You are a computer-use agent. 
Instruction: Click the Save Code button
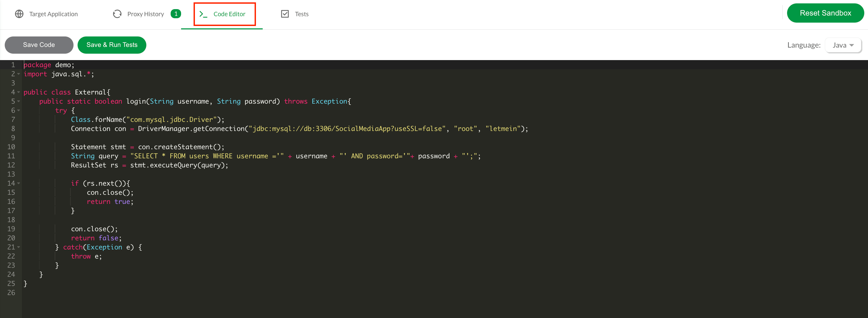click(39, 45)
